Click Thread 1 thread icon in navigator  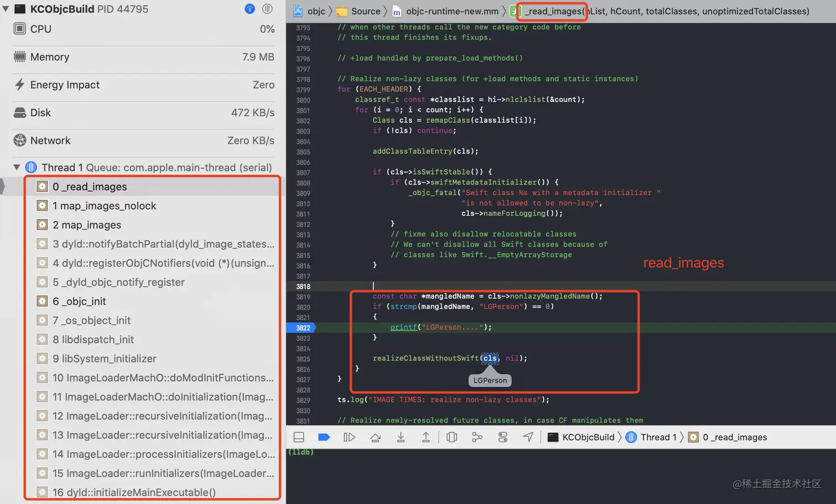(32, 167)
